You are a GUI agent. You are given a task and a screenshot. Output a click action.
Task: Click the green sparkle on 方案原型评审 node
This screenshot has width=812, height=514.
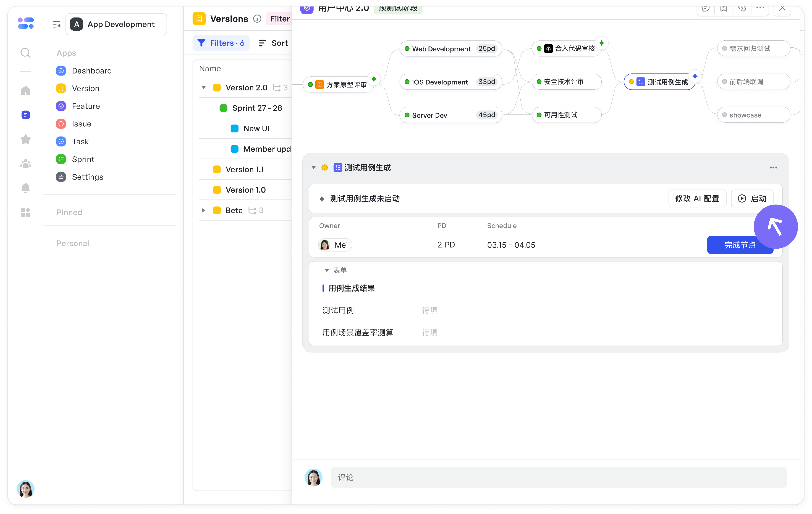(x=374, y=79)
